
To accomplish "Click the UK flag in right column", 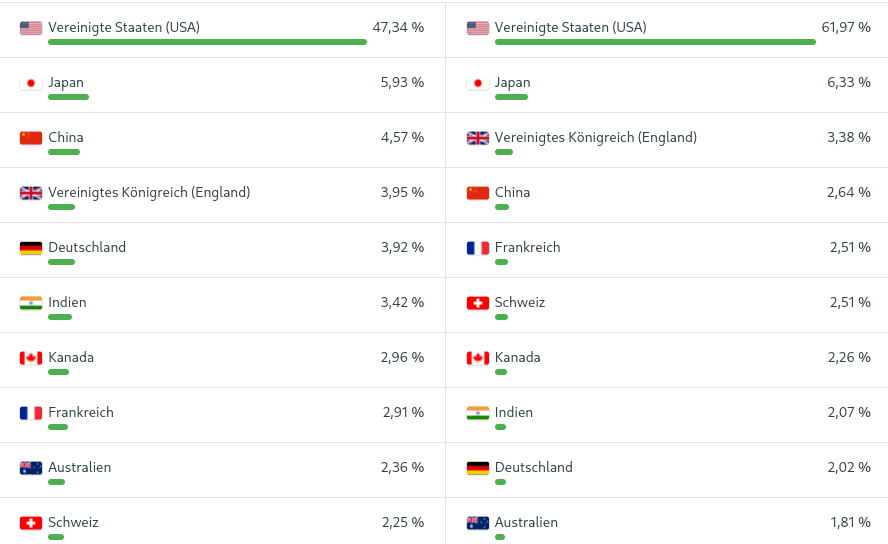I will click(x=478, y=138).
